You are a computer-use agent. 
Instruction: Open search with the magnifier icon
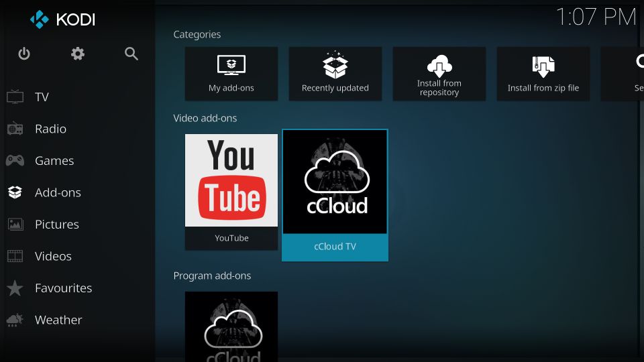(131, 54)
